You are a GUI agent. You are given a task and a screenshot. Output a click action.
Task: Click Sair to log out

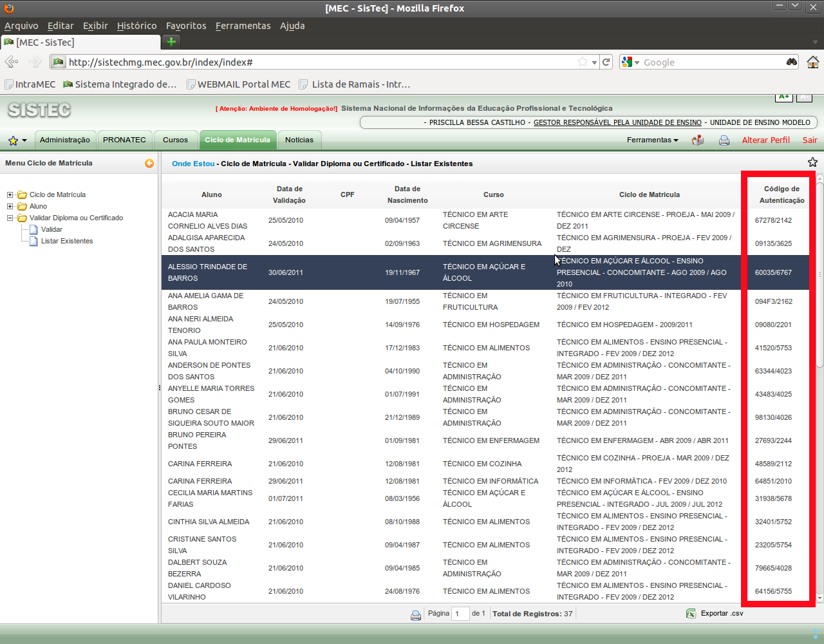810,140
